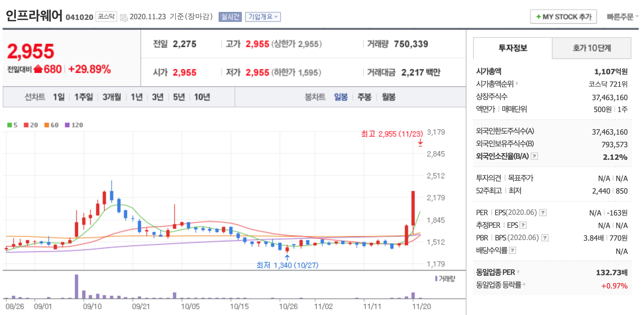The width and height of the screenshot is (644, 315).
Task: Select the 1일 line chart period
Action: tap(59, 97)
